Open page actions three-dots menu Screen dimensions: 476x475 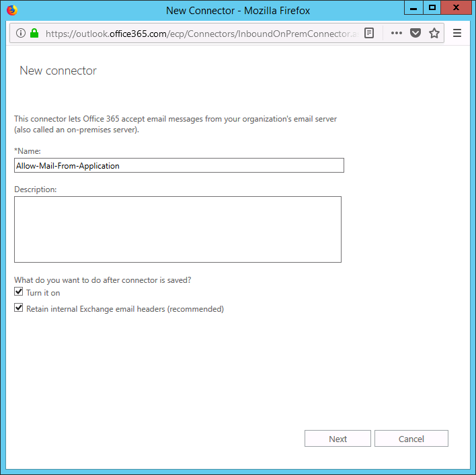click(397, 33)
